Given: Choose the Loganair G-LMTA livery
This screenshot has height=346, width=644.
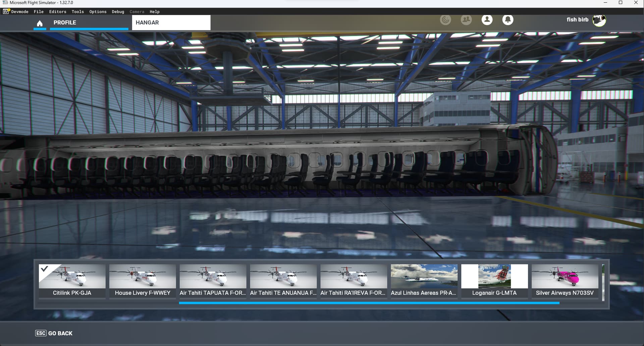Looking at the screenshot, I should pyautogui.click(x=494, y=281).
